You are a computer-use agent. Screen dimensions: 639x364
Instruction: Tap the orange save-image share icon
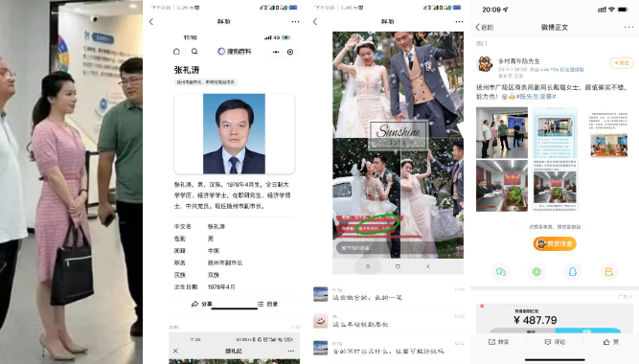pos(609,272)
